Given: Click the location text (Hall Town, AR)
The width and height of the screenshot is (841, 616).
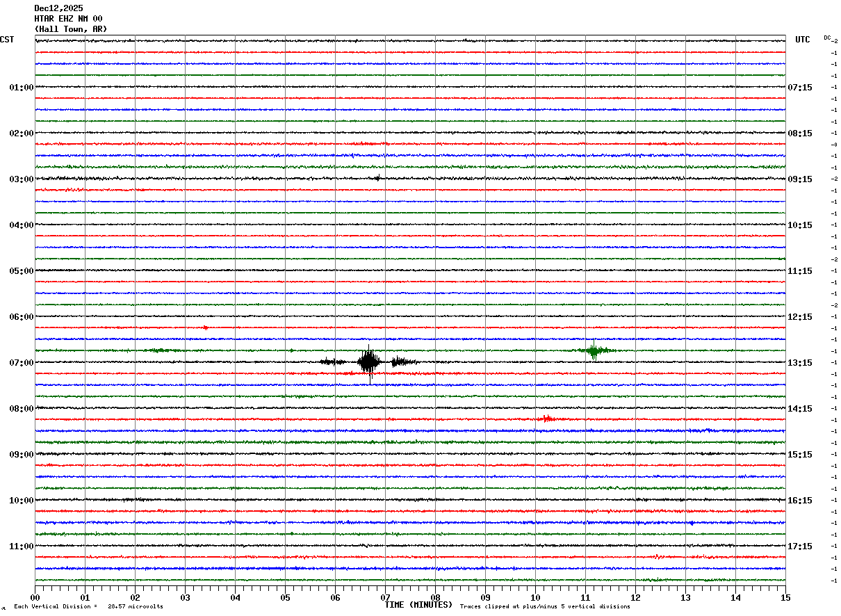Looking at the screenshot, I should [71, 29].
